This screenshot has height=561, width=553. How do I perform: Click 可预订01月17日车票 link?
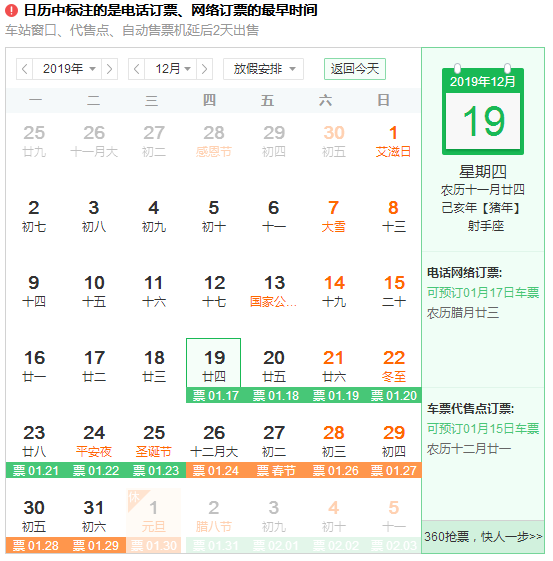[483, 293]
